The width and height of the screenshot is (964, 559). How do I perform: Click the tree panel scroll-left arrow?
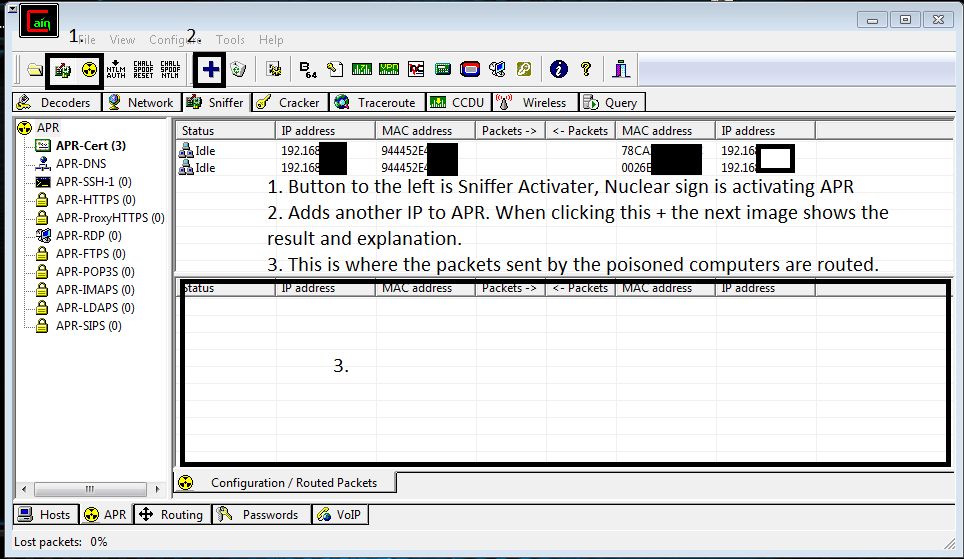(x=24, y=490)
